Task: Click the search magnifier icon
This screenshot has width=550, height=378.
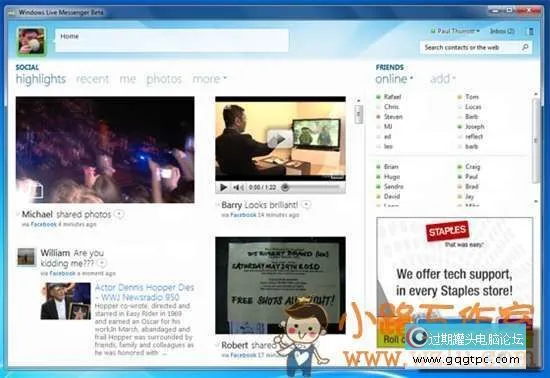Action: [525, 47]
